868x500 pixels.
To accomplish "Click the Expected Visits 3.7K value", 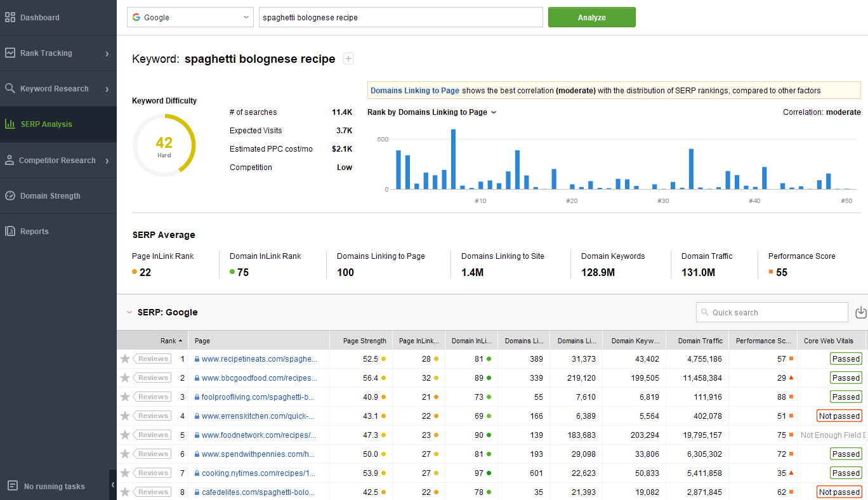I will [344, 131].
